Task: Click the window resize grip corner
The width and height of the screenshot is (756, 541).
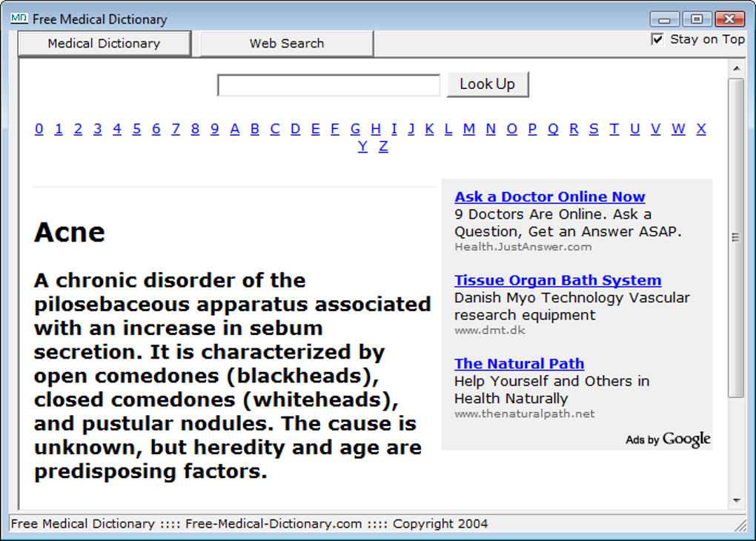Action: tap(740, 525)
